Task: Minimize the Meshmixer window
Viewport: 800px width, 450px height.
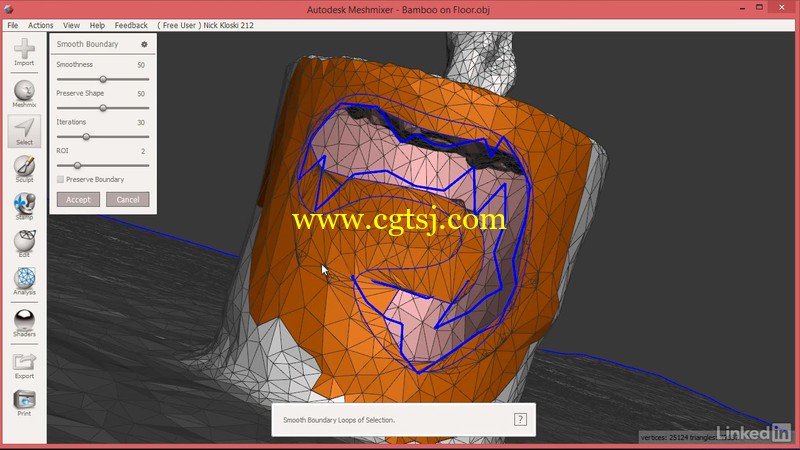Action: coord(742,8)
